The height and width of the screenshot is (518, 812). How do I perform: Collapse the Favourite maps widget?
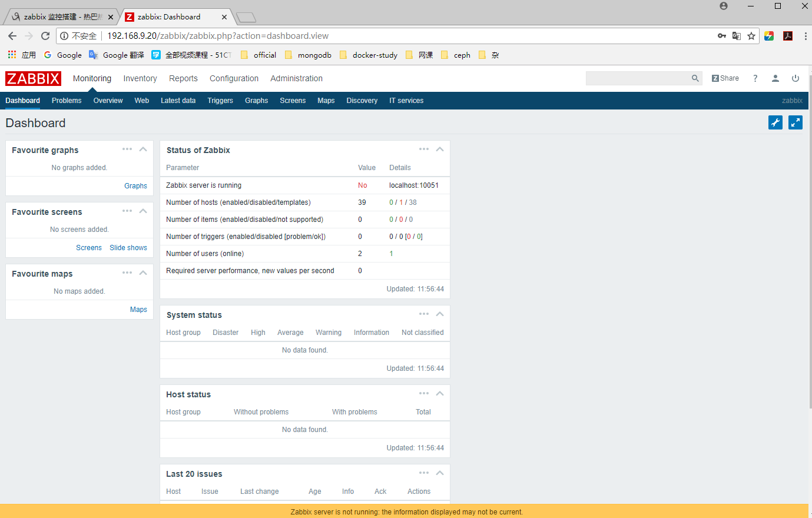pos(143,273)
